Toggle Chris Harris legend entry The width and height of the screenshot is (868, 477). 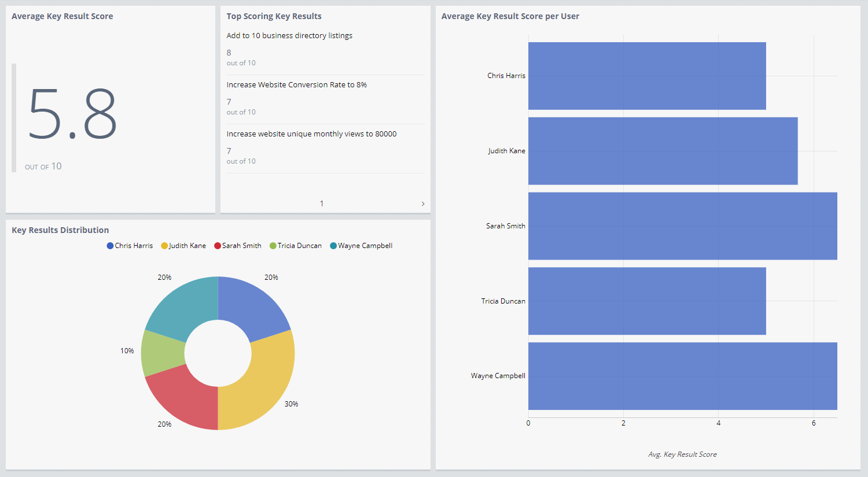130,246
